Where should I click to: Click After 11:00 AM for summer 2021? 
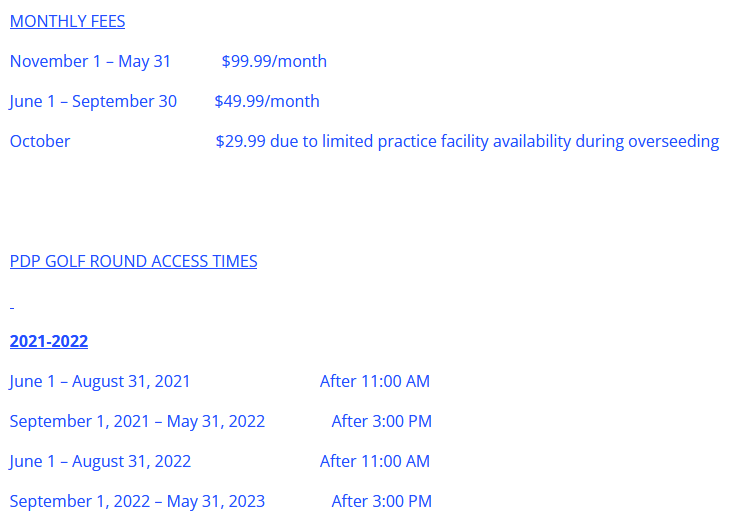pyautogui.click(x=375, y=381)
